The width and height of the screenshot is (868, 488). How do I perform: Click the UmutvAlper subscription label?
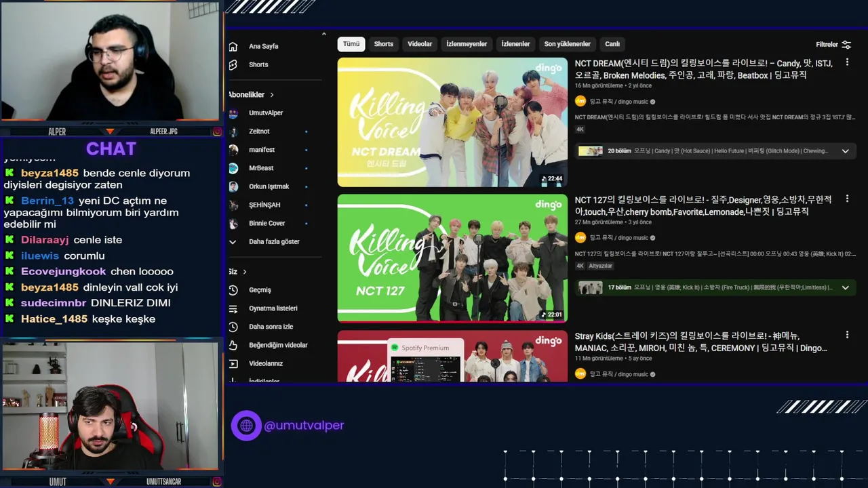(x=266, y=113)
